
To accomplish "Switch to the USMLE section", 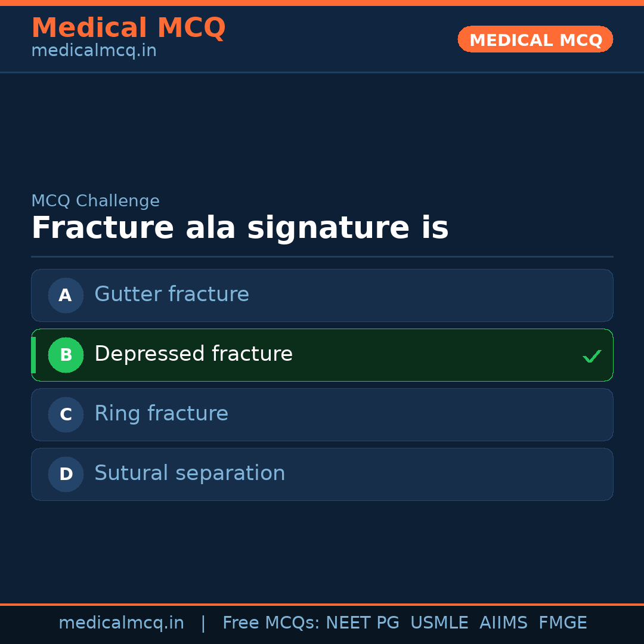I will click(439, 623).
